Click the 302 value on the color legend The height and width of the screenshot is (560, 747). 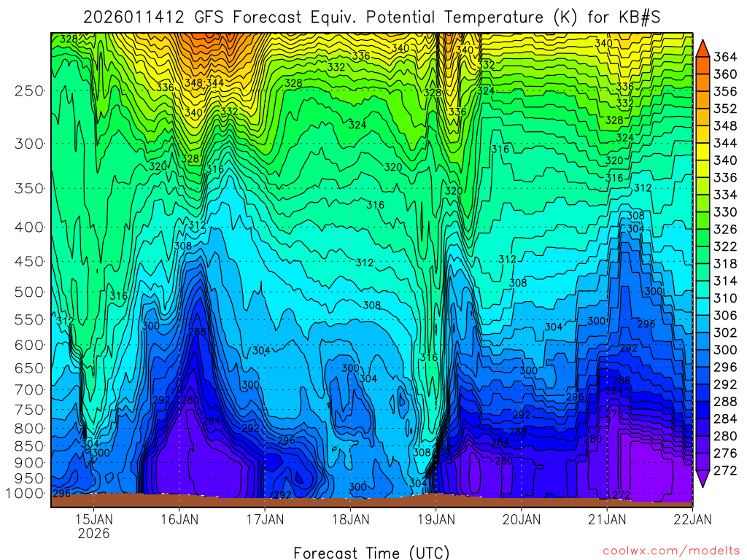click(725, 332)
